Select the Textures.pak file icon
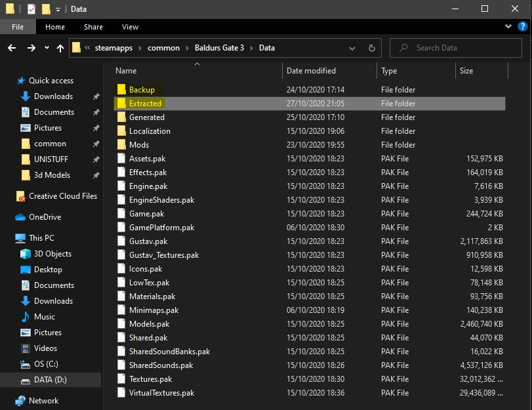This screenshot has width=532, height=410. tap(121, 379)
